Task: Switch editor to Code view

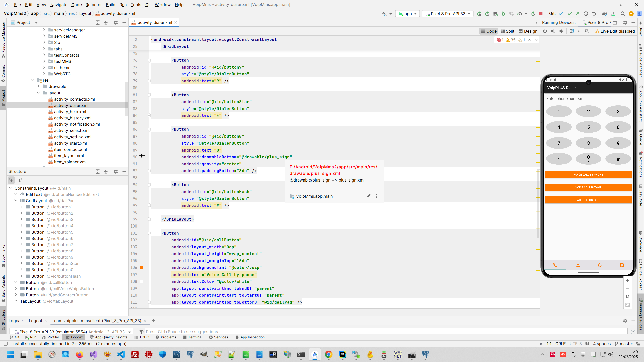Action: pos(489,31)
